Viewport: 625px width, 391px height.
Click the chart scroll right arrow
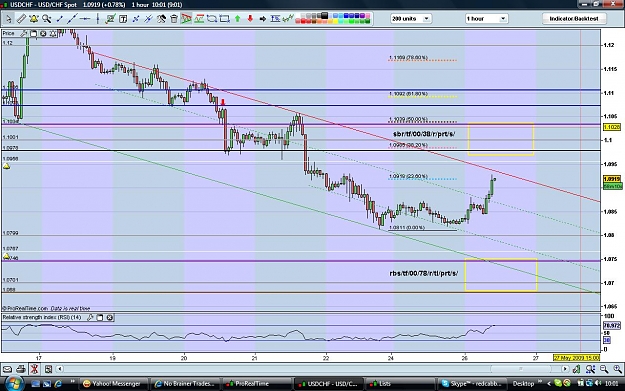565,369
